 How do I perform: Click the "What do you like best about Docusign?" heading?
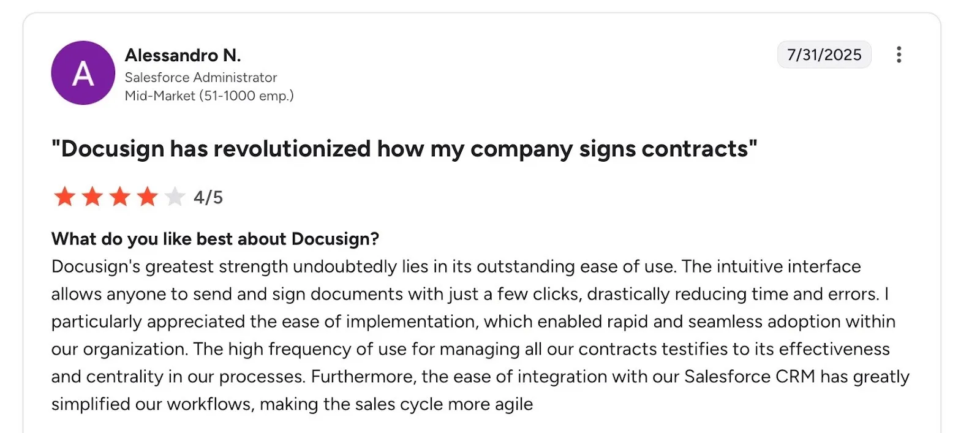click(x=215, y=239)
